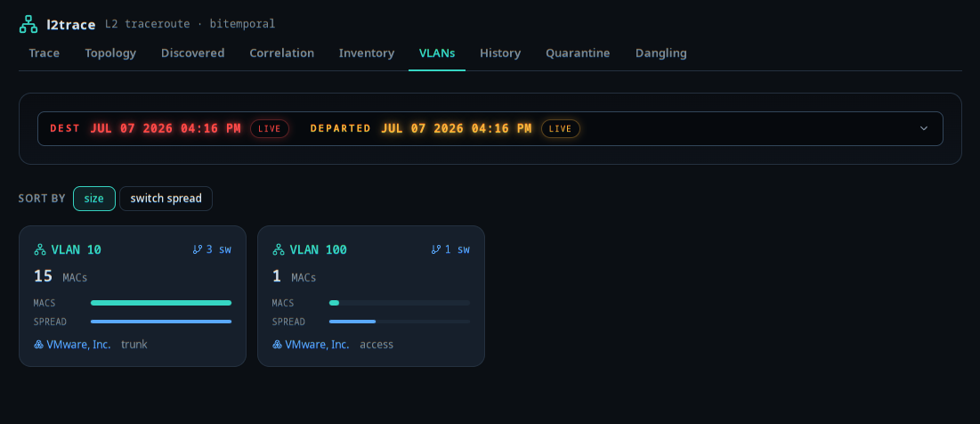980x424 pixels.
Task: Click the VLAN 100 card title
Action: coord(318,249)
